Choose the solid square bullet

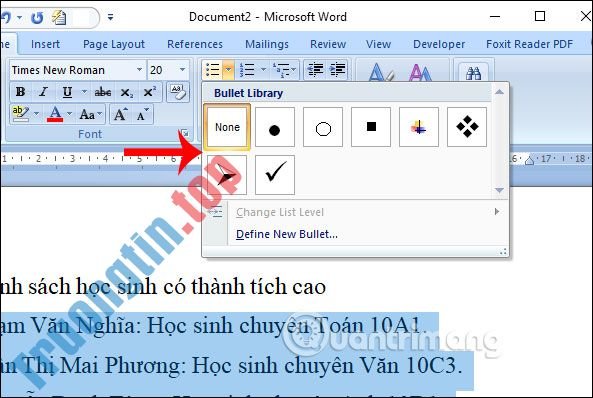pyautogui.click(x=371, y=127)
